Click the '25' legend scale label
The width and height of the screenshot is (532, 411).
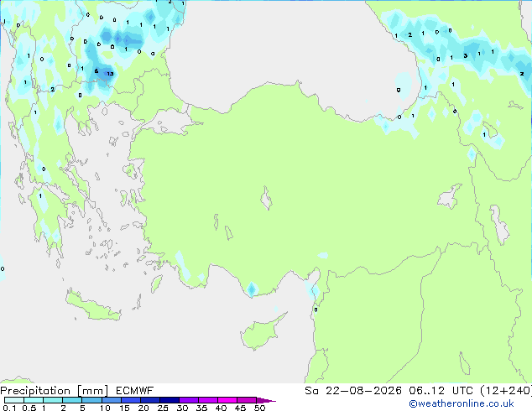coord(163,408)
